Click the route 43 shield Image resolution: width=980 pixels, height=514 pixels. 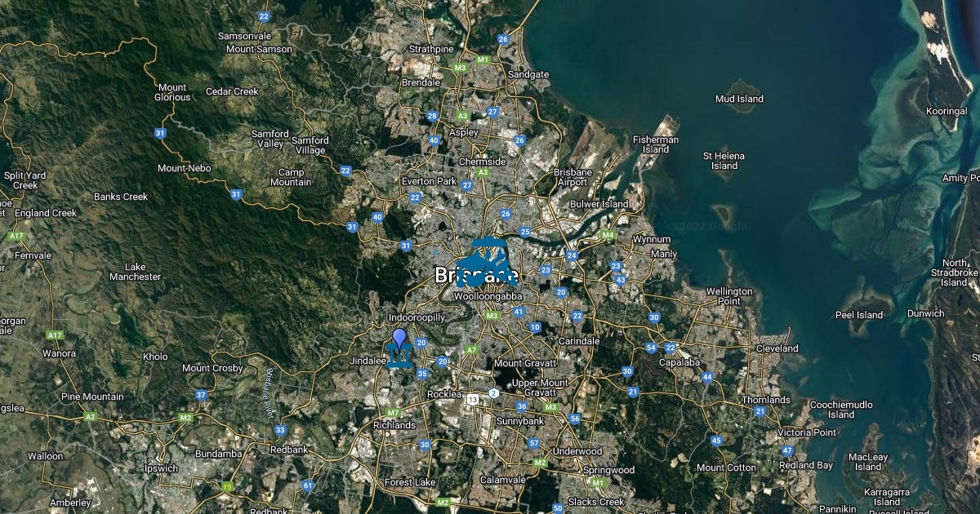point(621,280)
